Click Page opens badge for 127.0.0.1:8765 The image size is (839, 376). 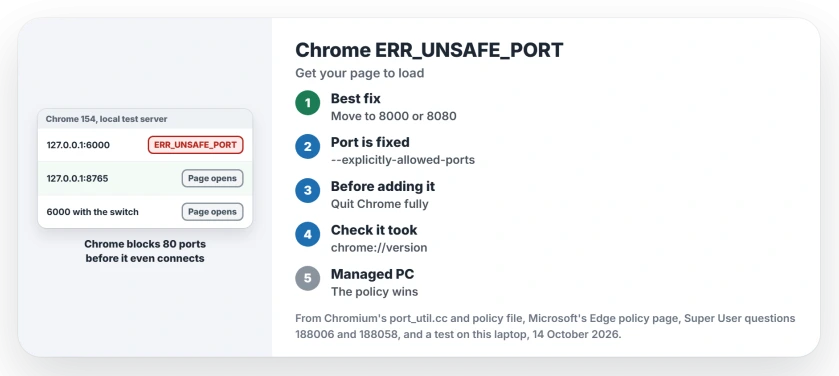pos(212,178)
